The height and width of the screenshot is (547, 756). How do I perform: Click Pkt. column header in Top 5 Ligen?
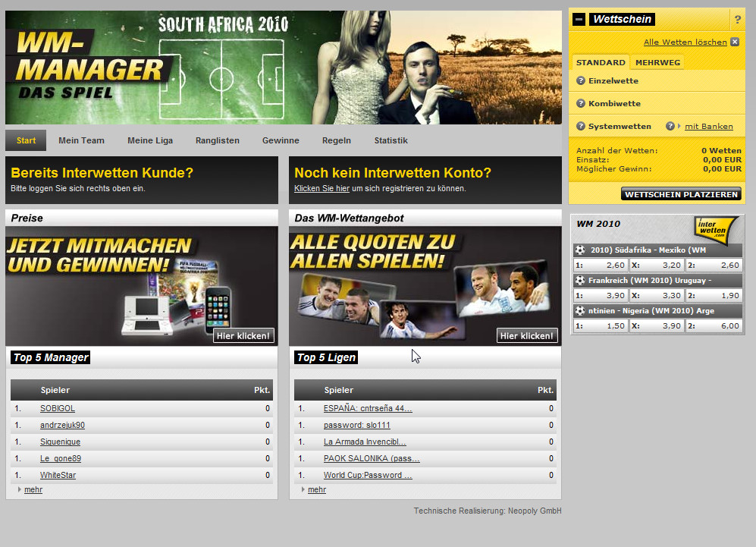(545, 390)
